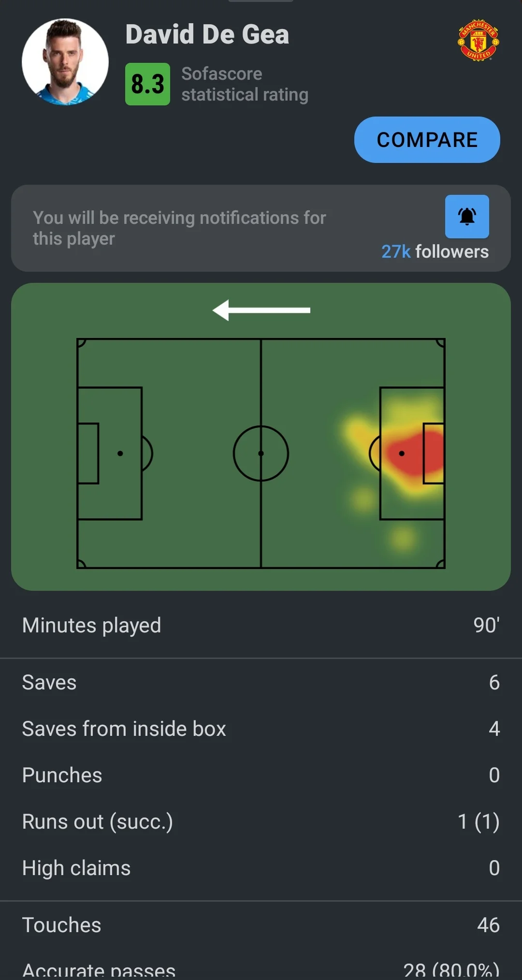
Task: Open David De Gea's profile photo
Action: click(65, 62)
